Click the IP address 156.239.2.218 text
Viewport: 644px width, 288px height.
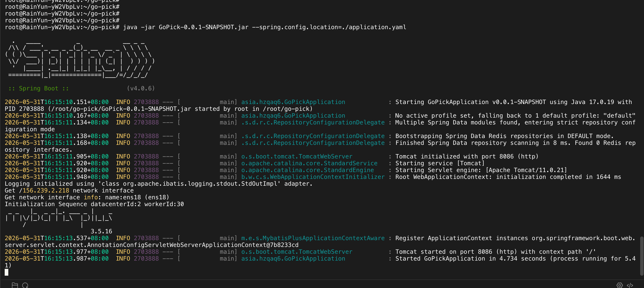(x=46, y=191)
